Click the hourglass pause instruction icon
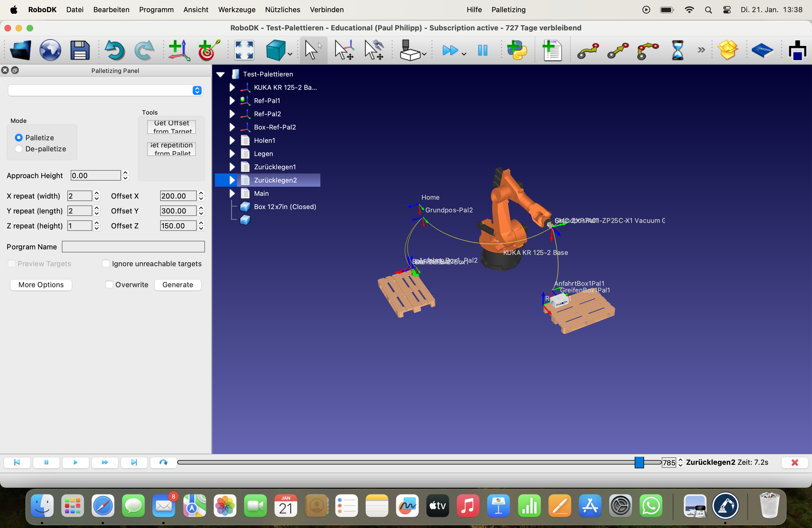This screenshot has height=528, width=812. coord(677,50)
